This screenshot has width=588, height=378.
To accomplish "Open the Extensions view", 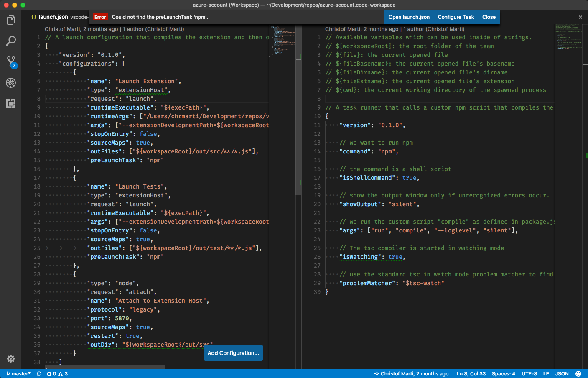I will click(11, 103).
